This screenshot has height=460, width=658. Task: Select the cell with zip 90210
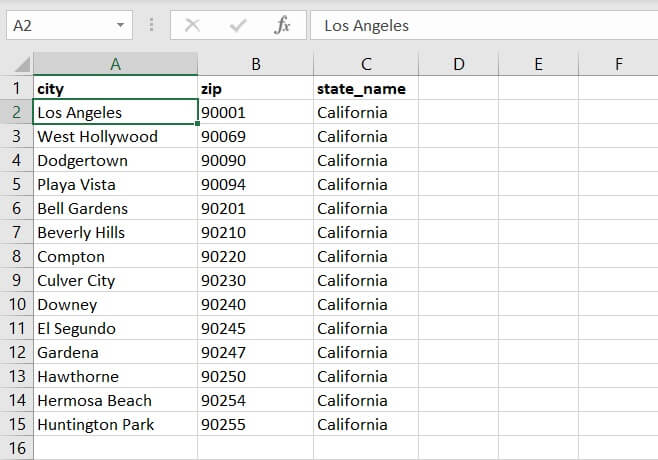click(256, 232)
